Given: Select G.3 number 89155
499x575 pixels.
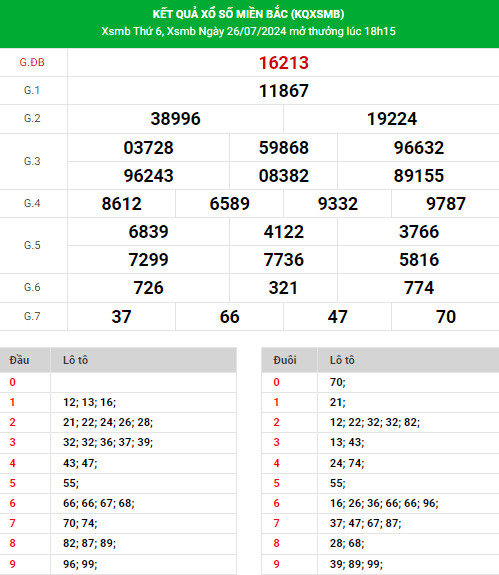Looking at the screenshot, I should (x=419, y=175).
